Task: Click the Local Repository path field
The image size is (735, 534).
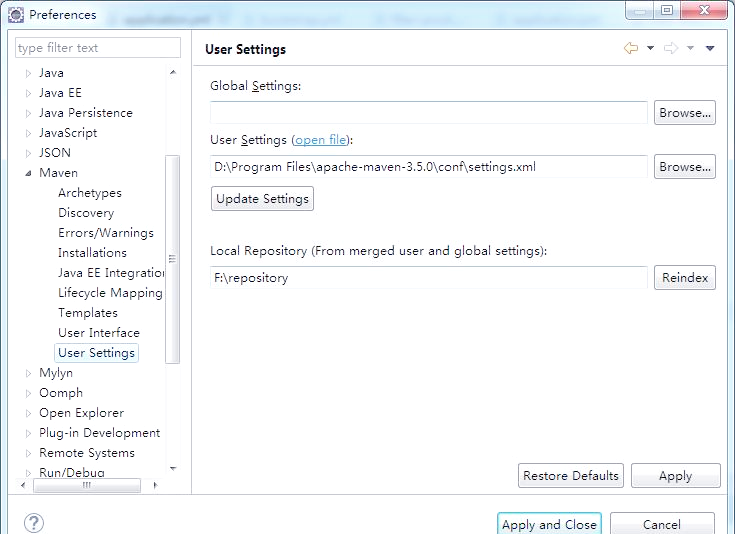Action: [429, 278]
